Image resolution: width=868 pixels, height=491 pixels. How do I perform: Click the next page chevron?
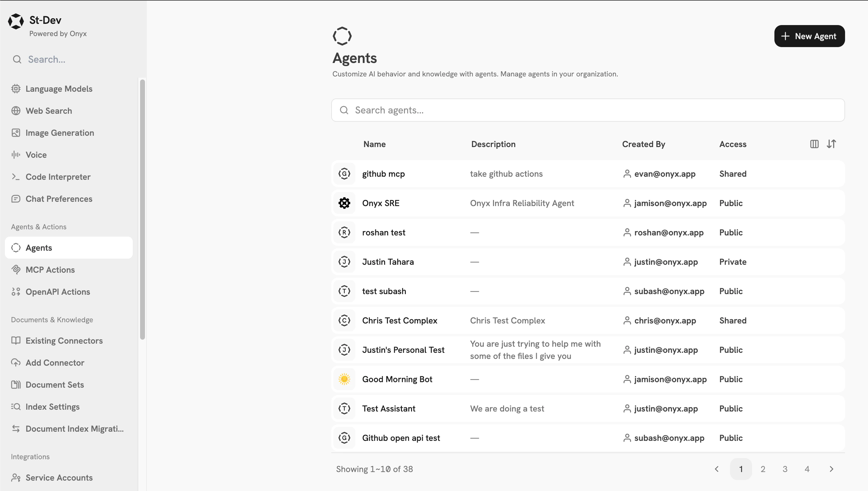click(831, 469)
